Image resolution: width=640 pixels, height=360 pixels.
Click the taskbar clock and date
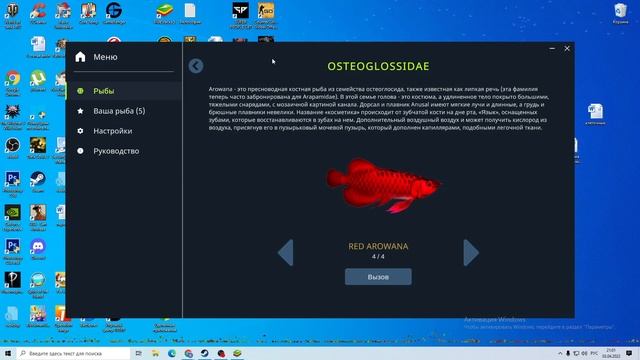(x=611, y=353)
